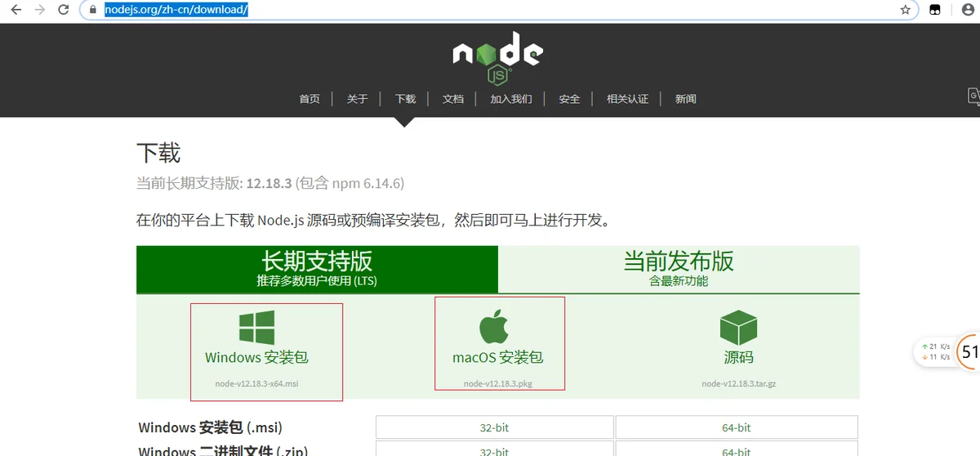This screenshot has width=980, height=456.
Task: Open the 新闻 nav item
Action: 685,99
